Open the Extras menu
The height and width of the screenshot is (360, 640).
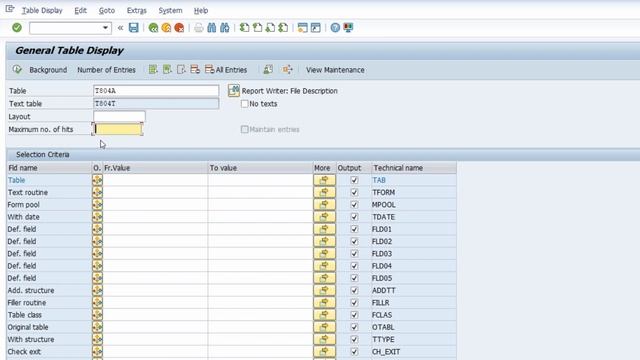[137, 11]
